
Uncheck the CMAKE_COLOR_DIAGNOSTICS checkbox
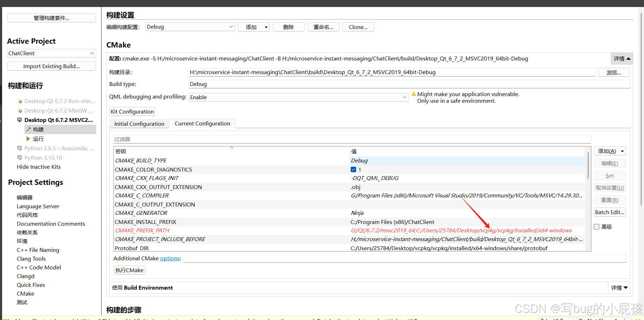[353, 169]
